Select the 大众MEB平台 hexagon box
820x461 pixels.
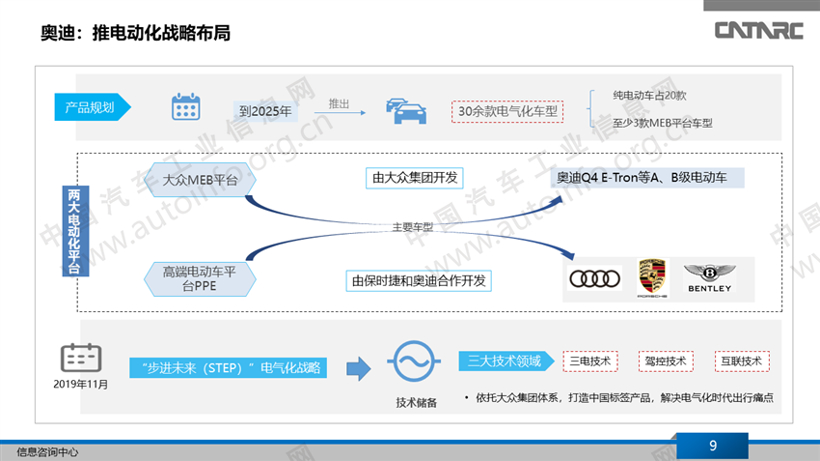pos(200,179)
